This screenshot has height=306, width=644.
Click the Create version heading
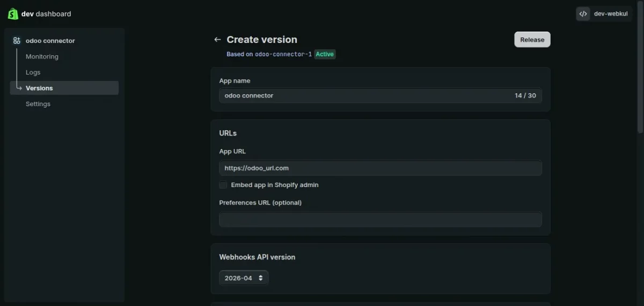[262, 40]
